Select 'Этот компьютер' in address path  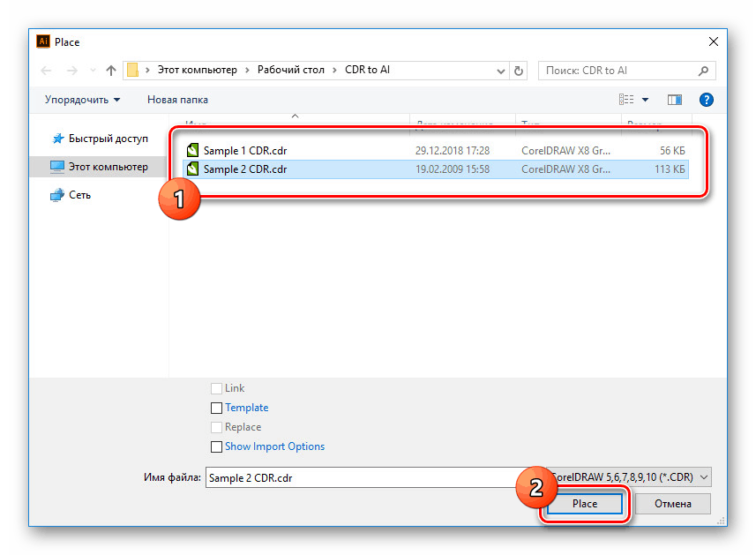pos(198,70)
